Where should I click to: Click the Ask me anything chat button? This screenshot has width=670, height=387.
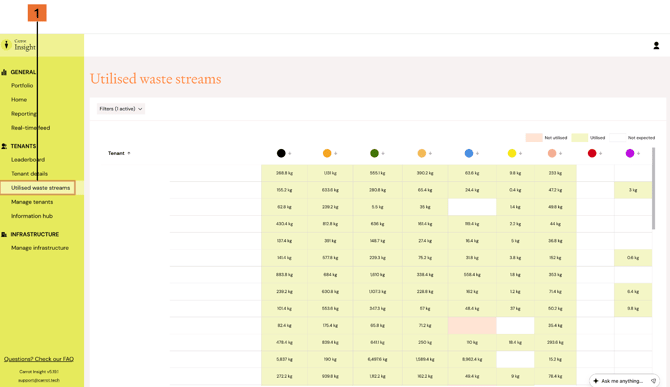(624, 381)
